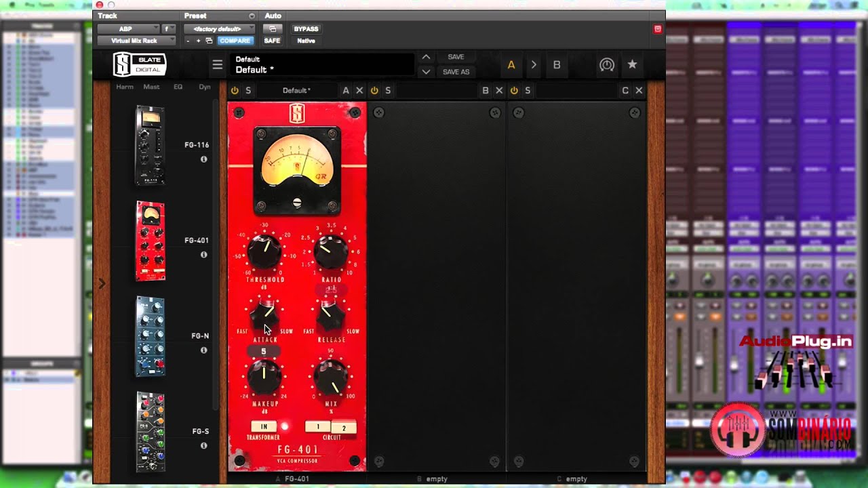Switch to the Dyn module tab
The width and height of the screenshot is (868, 488).
(x=205, y=87)
